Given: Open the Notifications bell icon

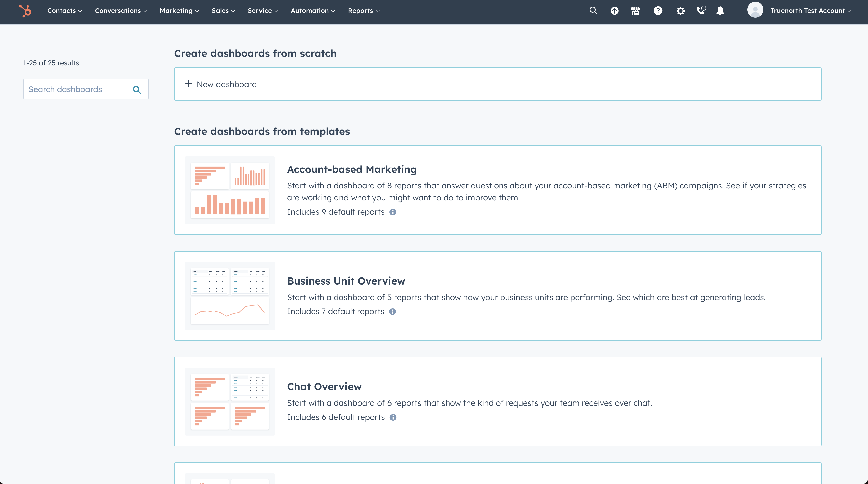Looking at the screenshot, I should 720,11.
